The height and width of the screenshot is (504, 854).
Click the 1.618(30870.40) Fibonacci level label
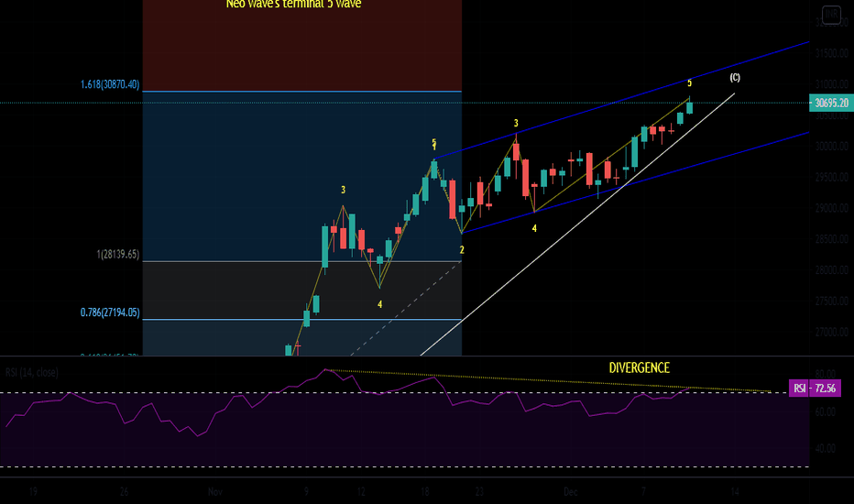tap(109, 84)
